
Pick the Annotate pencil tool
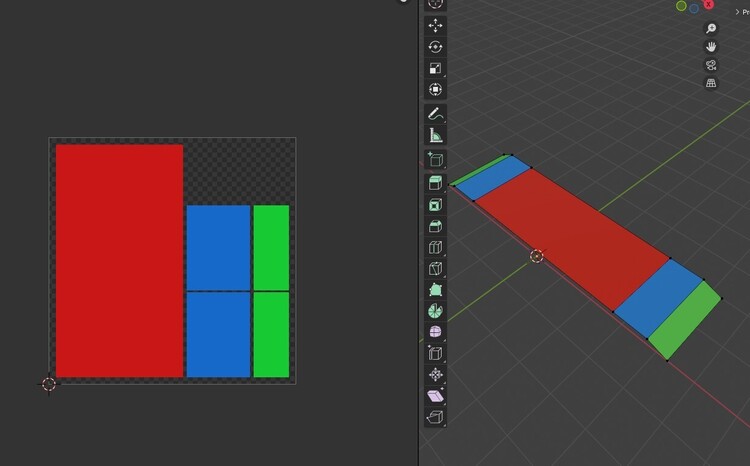(x=435, y=114)
